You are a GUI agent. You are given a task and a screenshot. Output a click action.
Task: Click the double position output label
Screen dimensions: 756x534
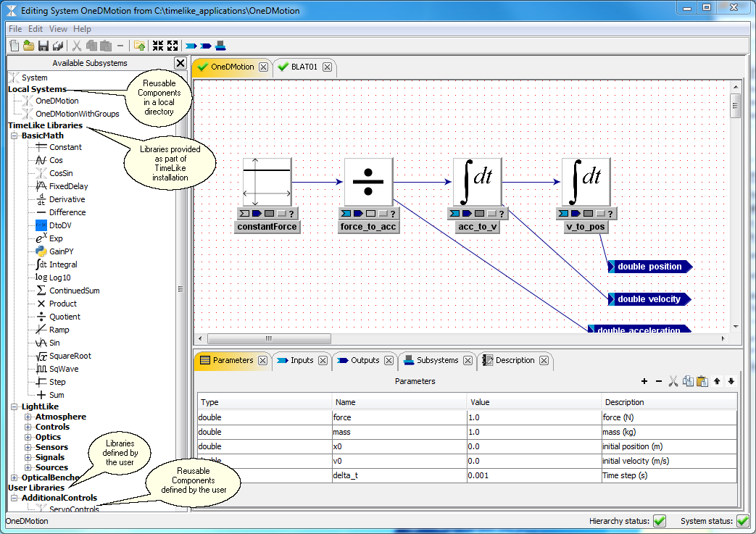click(x=650, y=267)
